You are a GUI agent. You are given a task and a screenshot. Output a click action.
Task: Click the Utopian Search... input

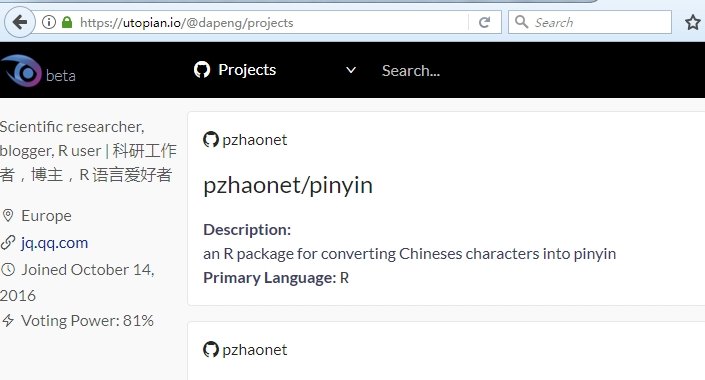411,71
